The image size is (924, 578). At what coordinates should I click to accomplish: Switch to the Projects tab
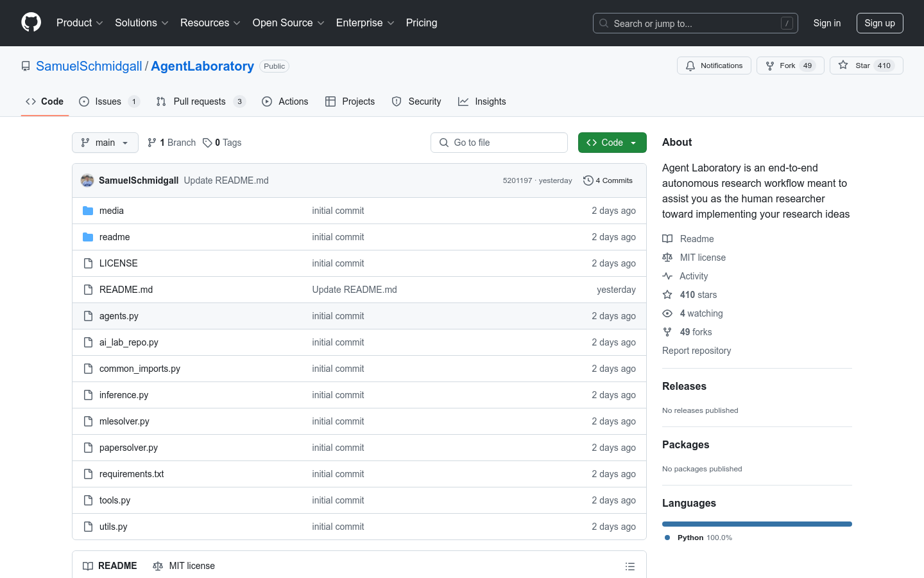350,101
